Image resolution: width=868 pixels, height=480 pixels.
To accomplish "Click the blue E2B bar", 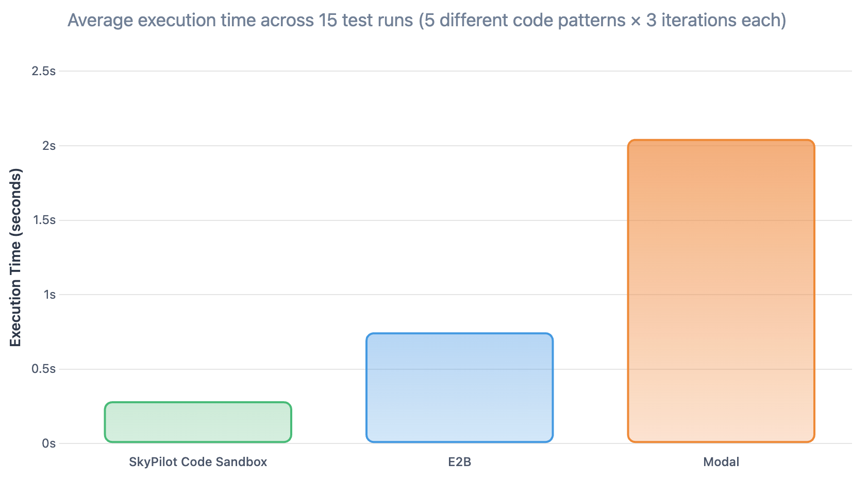I will click(460, 388).
